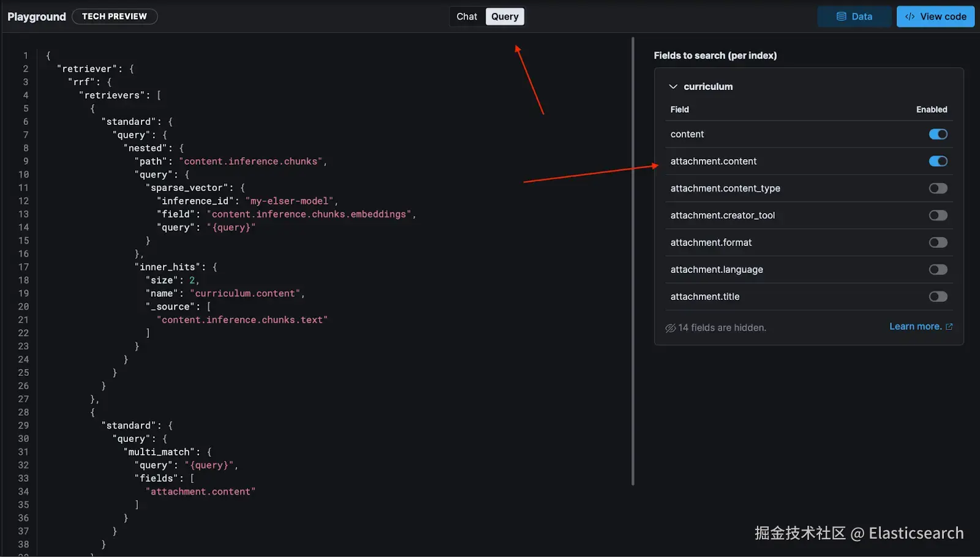Screen dimensions: 980x557
Task: Click the View code button
Action: (x=935, y=17)
